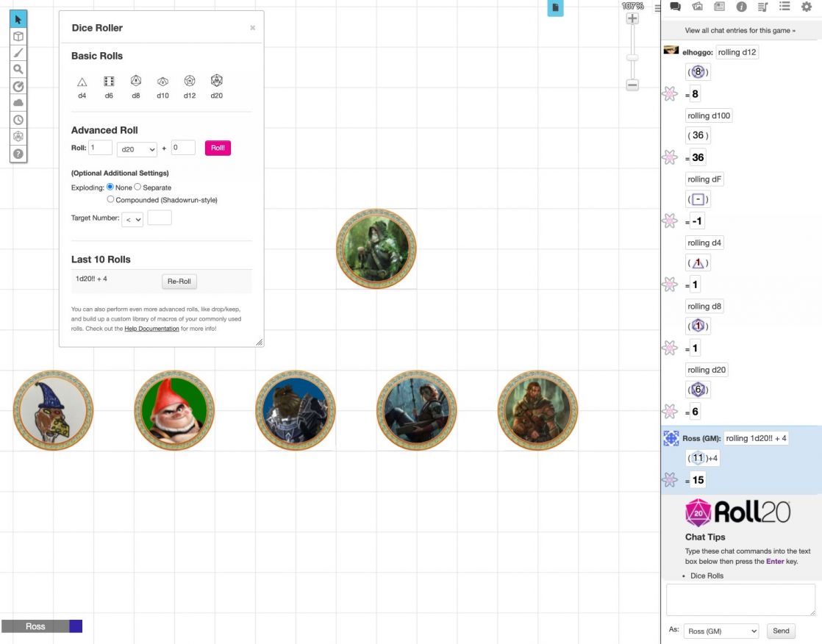Select Exploding Separate radio option
This screenshot has width=822, height=644.
(x=137, y=187)
